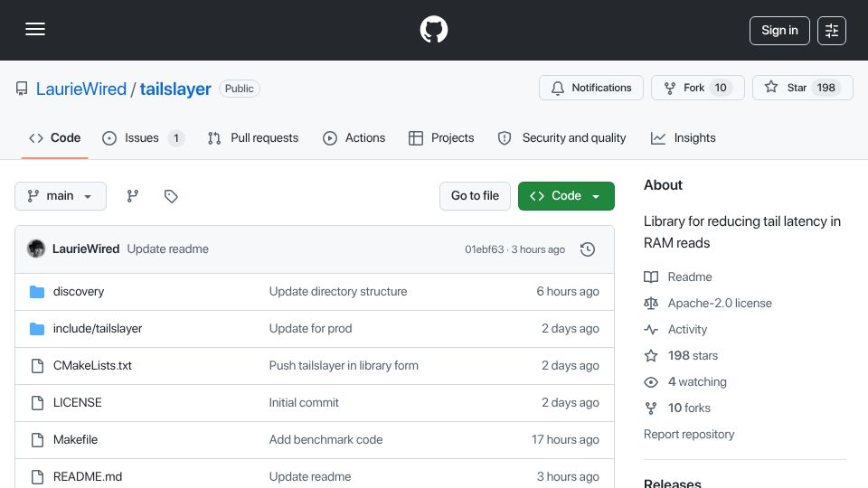Click the Notifications bell button
The image size is (868, 488).
591,88
